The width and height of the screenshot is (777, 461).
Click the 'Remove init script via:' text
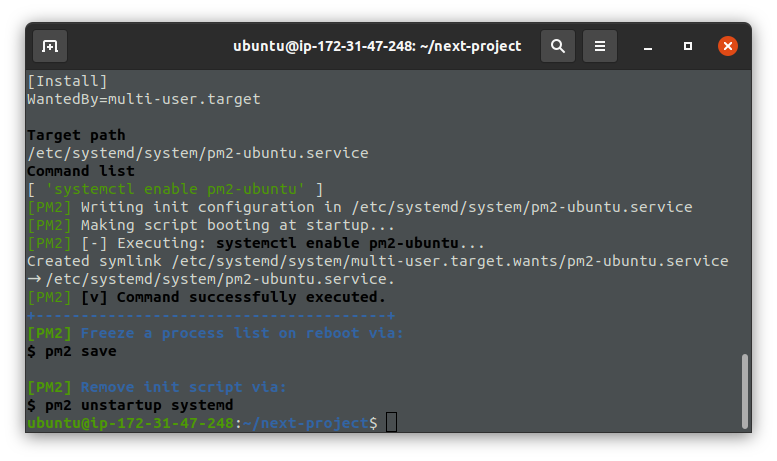tap(184, 387)
